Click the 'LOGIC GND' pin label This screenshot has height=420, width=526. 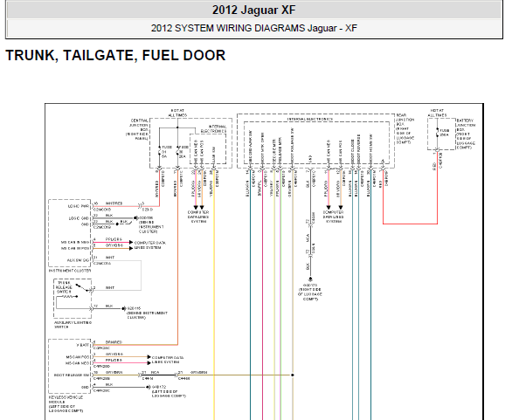click(80, 218)
